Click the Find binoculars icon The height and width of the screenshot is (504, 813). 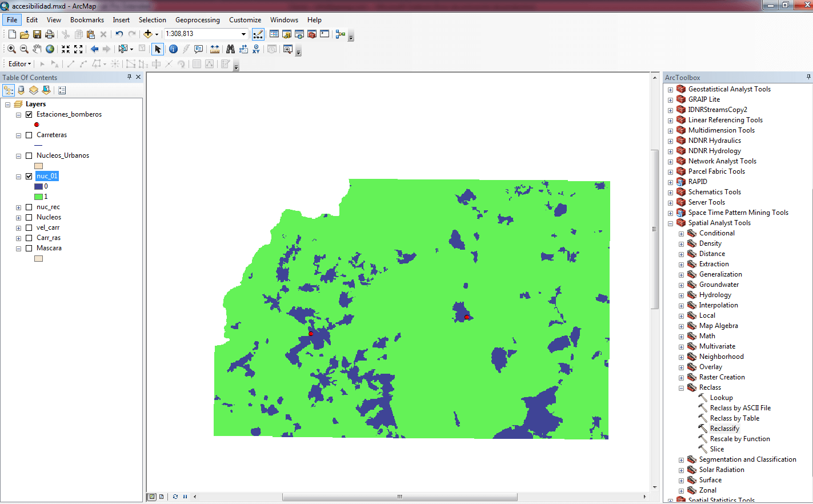coord(230,49)
